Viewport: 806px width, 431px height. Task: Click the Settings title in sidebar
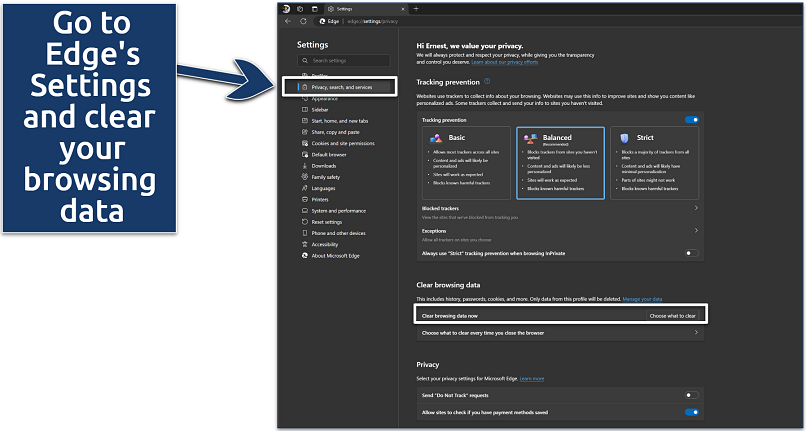tap(313, 45)
